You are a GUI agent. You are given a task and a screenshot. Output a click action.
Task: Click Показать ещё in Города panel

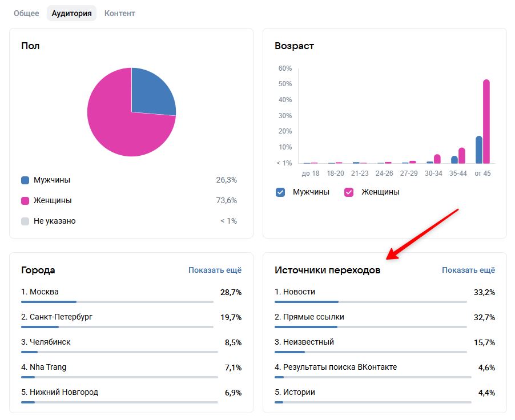pyautogui.click(x=215, y=270)
